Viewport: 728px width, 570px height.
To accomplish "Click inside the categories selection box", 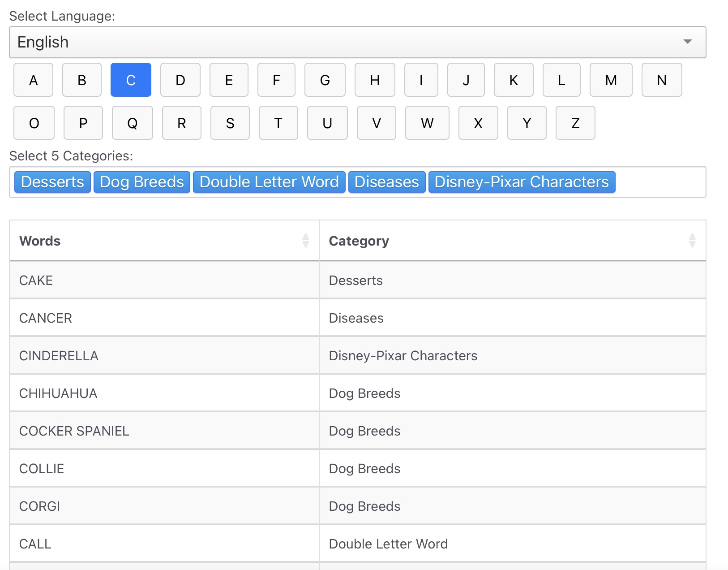I will point(663,182).
